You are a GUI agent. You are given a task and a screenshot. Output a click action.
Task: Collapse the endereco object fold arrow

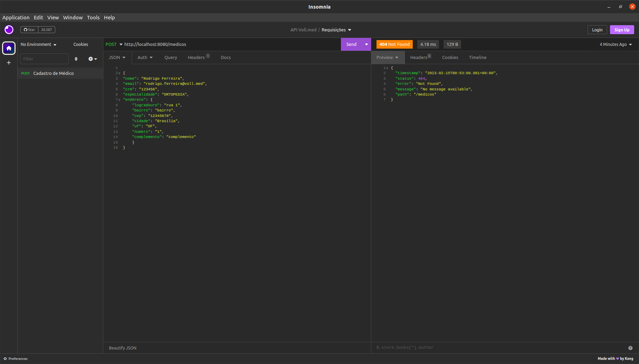click(x=120, y=100)
